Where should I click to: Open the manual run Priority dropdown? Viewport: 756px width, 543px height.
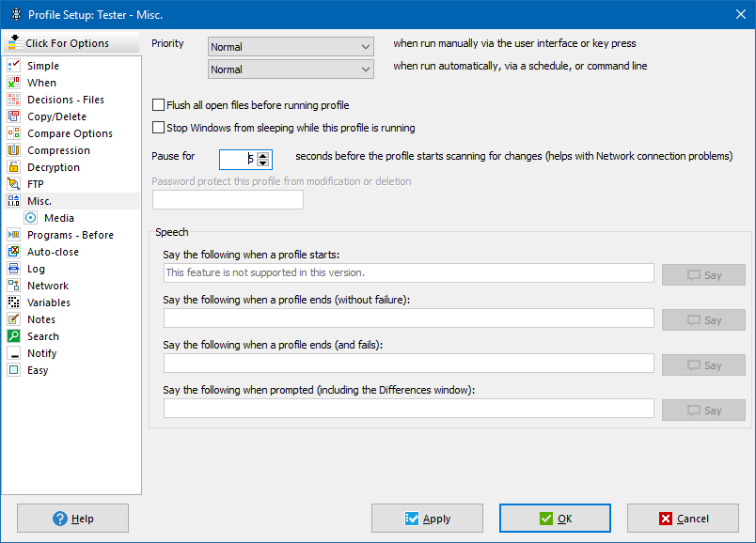click(x=291, y=47)
